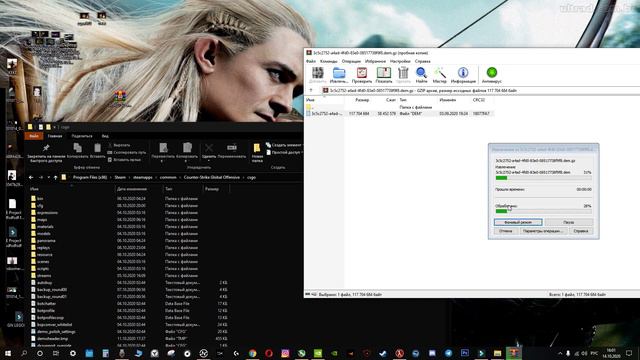Open the Wizard (Мастер) wand icon in WinRAR
Screen dimensions: 640x360
pyautogui.click(x=440, y=75)
